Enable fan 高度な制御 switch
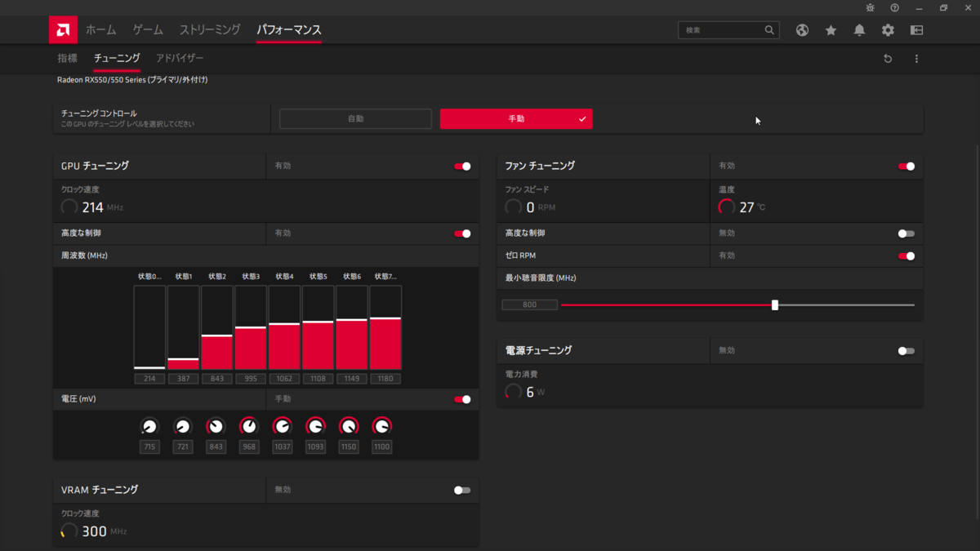This screenshot has height=551, width=980. coord(906,233)
